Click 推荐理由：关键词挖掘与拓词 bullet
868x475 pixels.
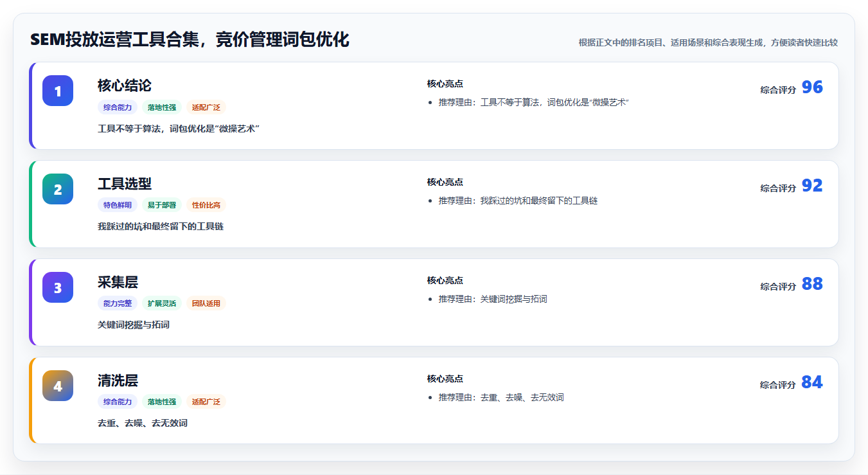point(493,300)
